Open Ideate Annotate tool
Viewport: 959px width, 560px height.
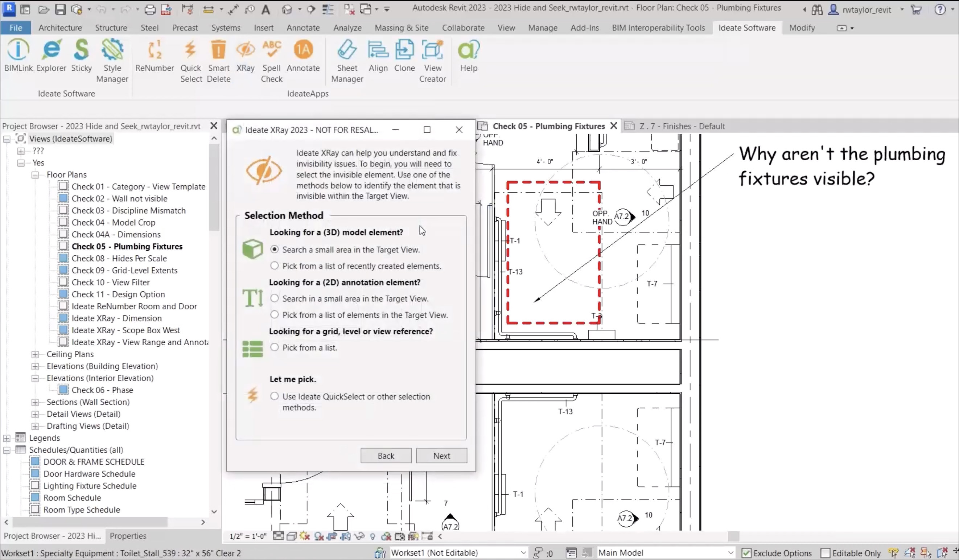[x=303, y=55]
